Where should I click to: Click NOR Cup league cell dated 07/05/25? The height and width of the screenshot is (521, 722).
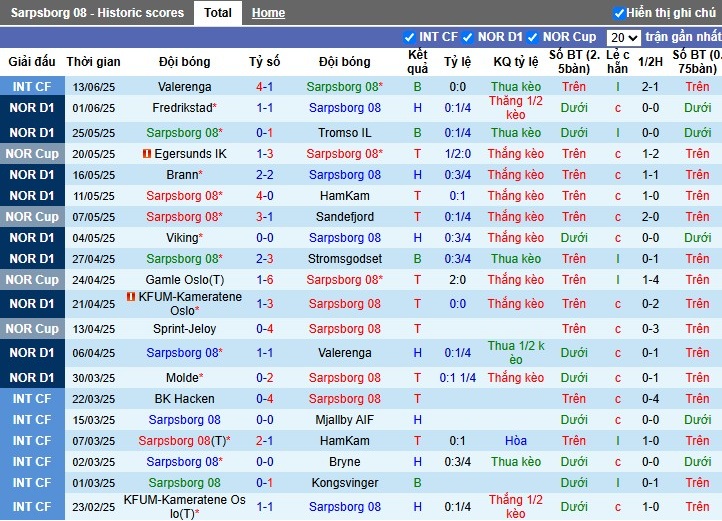[x=32, y=217]
